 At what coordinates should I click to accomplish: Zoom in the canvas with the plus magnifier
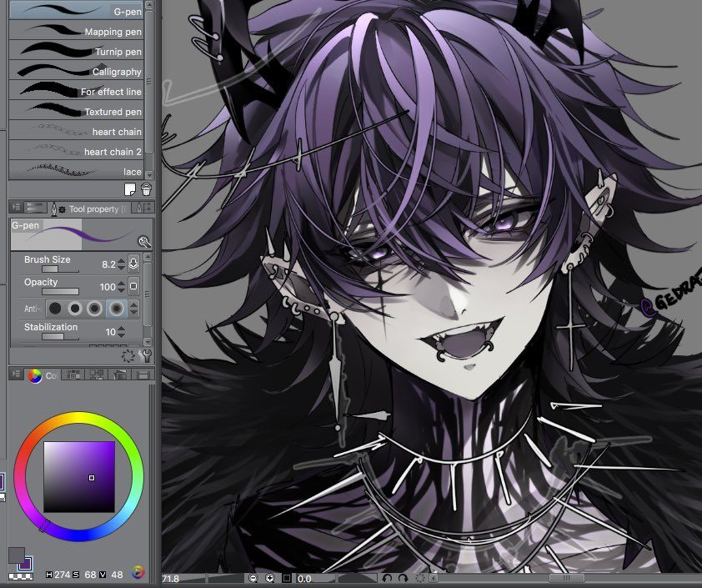(269, 578)
